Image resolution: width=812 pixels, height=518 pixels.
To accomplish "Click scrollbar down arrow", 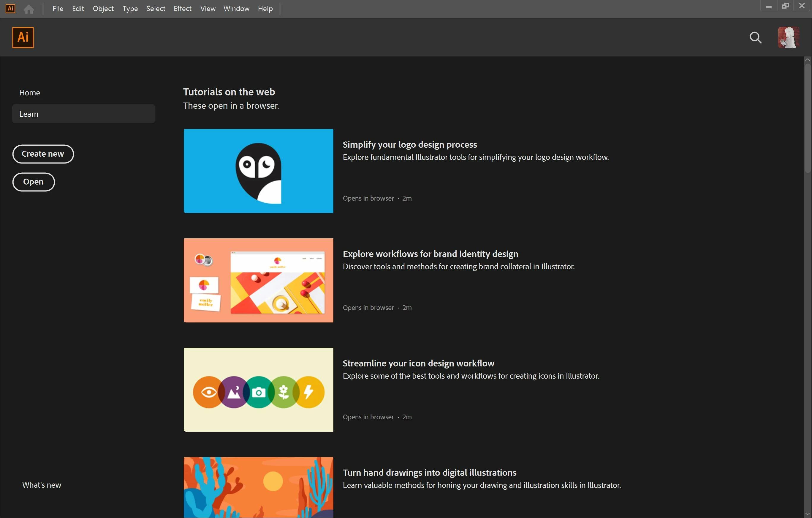I will tap(807, 514).
